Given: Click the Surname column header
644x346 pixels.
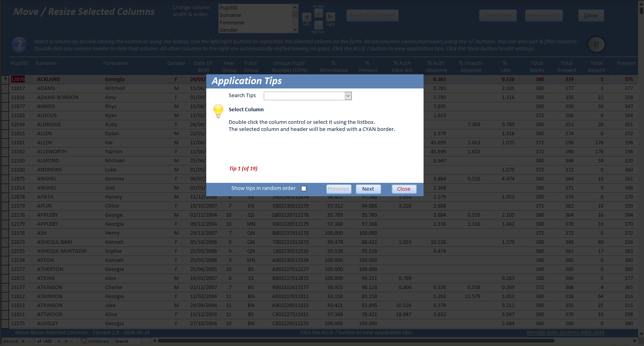Looking at the screenshot, I should pyautogui.click(x=46, y=63).
